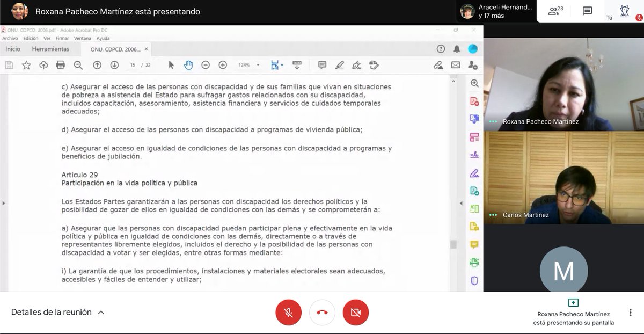Viewport: 644px width, 334px height.
Task: Open Acrobat notifications bell icon
Action: [457, 49]
